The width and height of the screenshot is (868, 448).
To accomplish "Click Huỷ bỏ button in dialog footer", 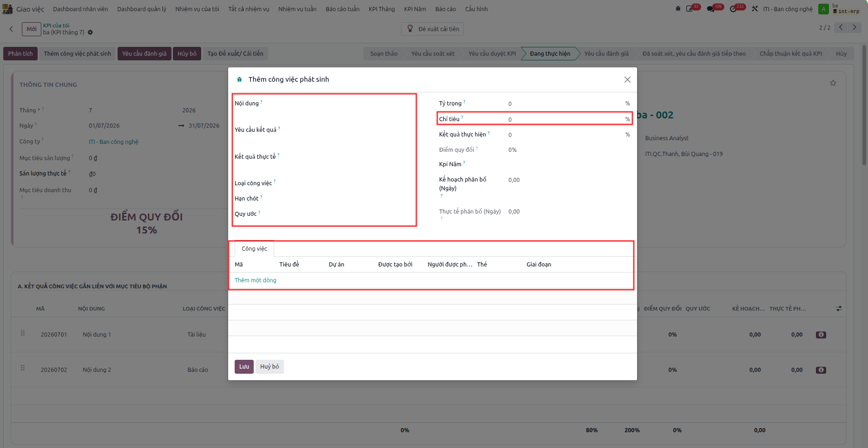I will point(270,367).
